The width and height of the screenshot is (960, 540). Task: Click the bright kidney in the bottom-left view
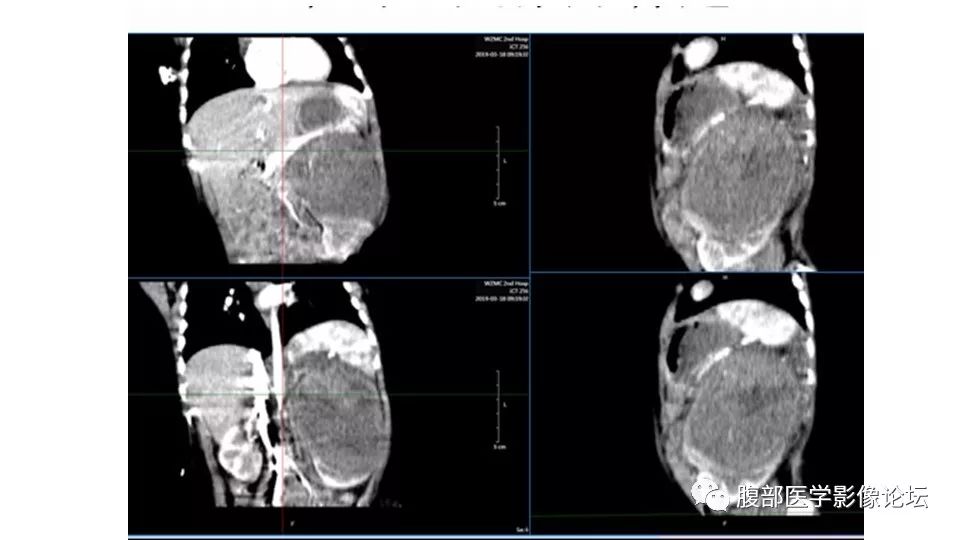(240, 453)
